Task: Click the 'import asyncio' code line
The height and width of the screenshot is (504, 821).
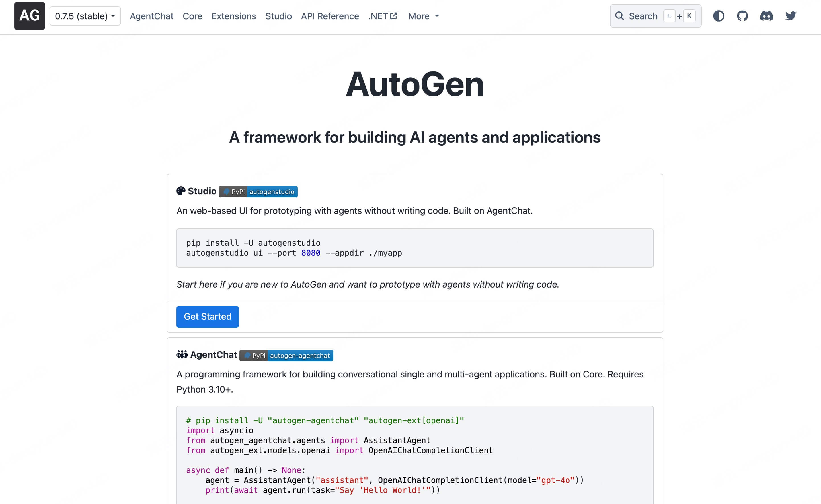Action: (x=219, y=430)
